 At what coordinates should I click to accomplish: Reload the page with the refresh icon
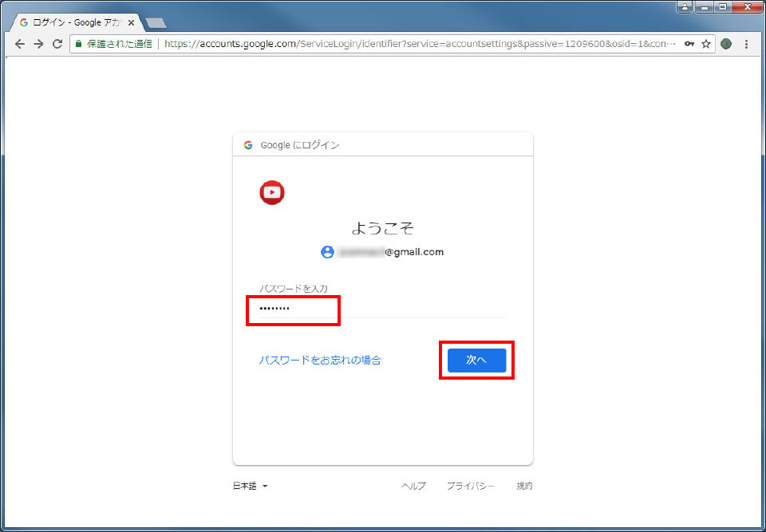click(57, 44)
